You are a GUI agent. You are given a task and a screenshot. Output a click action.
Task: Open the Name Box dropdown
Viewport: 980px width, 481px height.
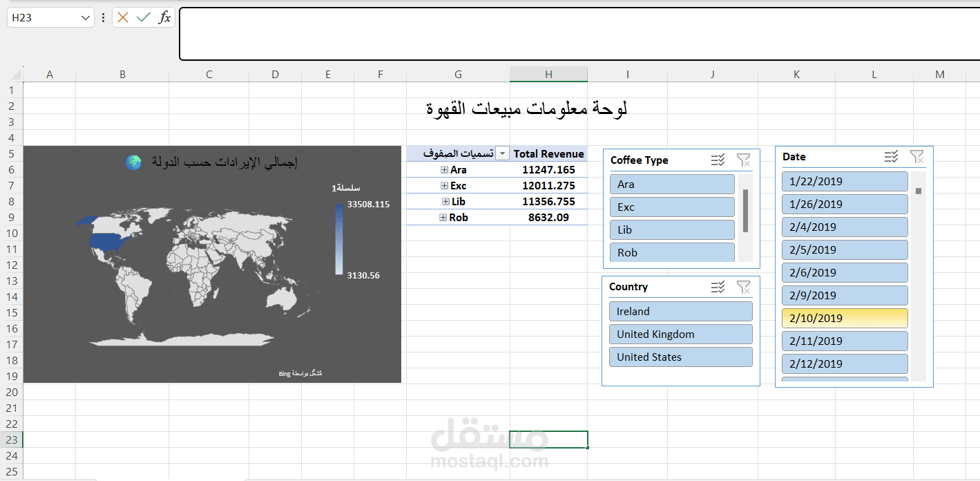pyautogui.click(x=87, y=17)
